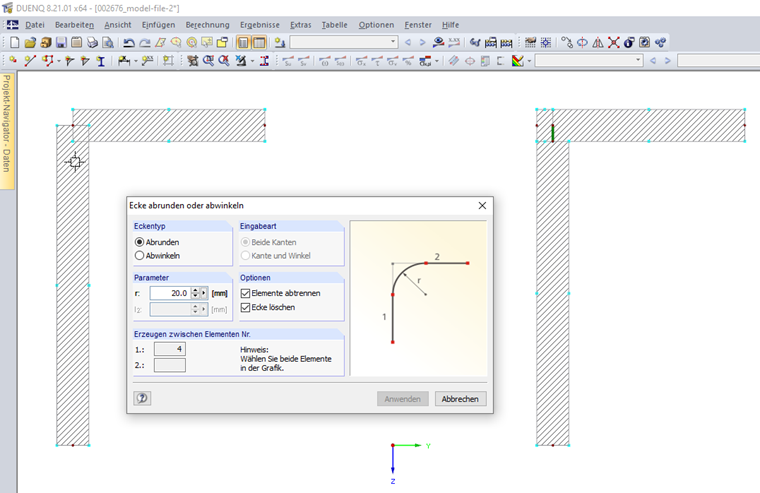Expand the color scale icon dropdown arrow
Screen dimensions: 760x493
[x=529, y=61]
